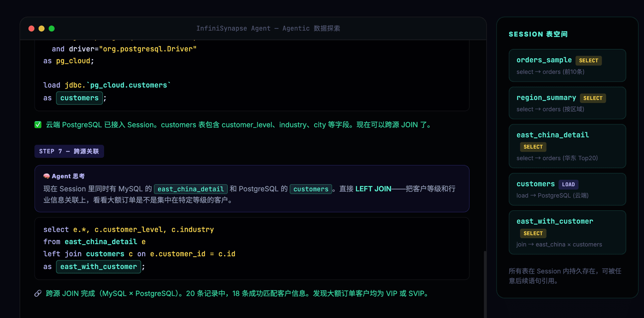
Task: Expand the region_summary table card
Action: coord(567,103)
